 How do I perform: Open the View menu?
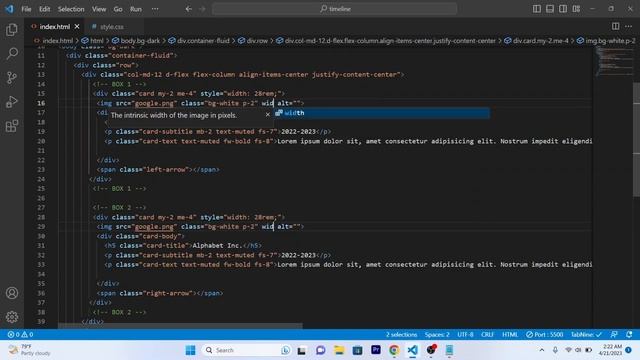(99, 9)
